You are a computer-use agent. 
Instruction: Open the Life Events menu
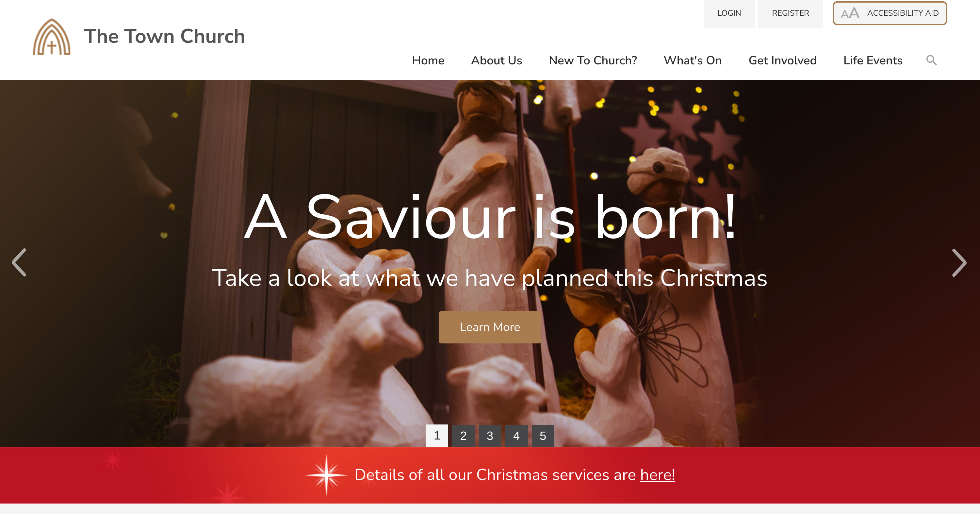tap(873, 60)
